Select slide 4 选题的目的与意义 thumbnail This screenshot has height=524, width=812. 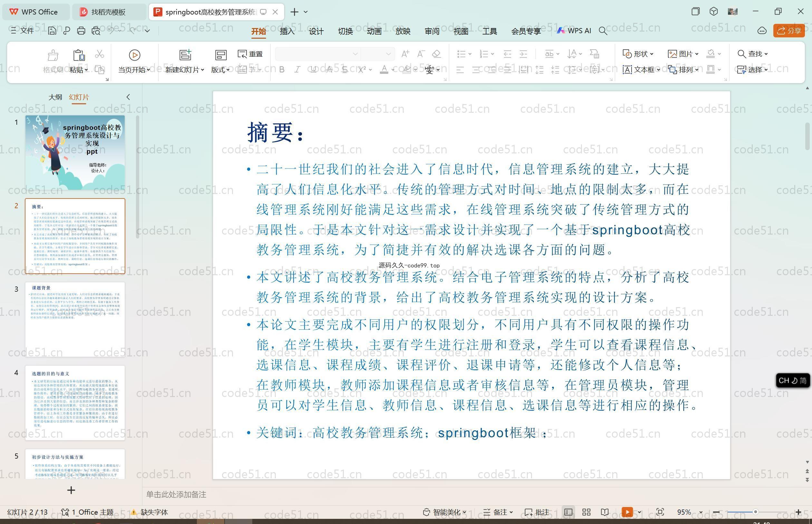[x=75, y=403]
